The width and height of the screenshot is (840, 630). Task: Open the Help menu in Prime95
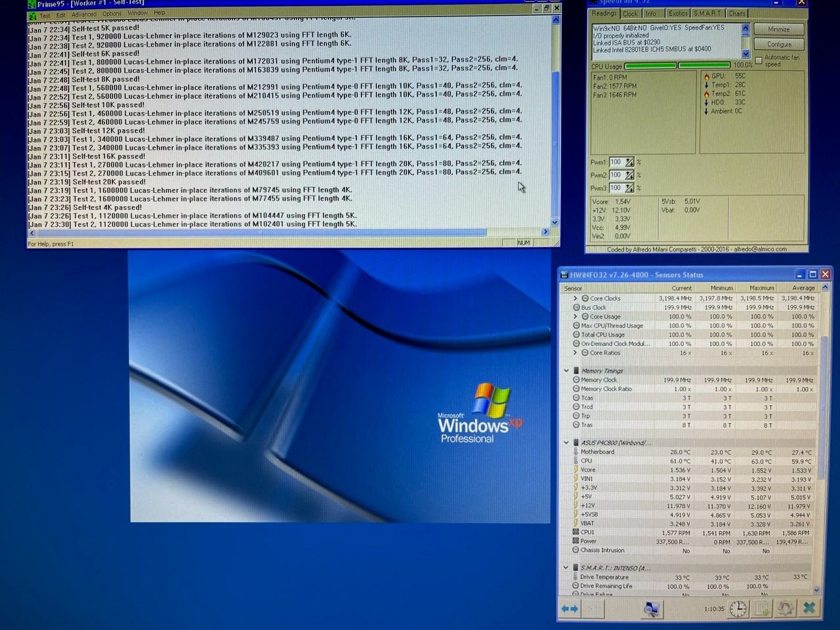pos(159,12)
